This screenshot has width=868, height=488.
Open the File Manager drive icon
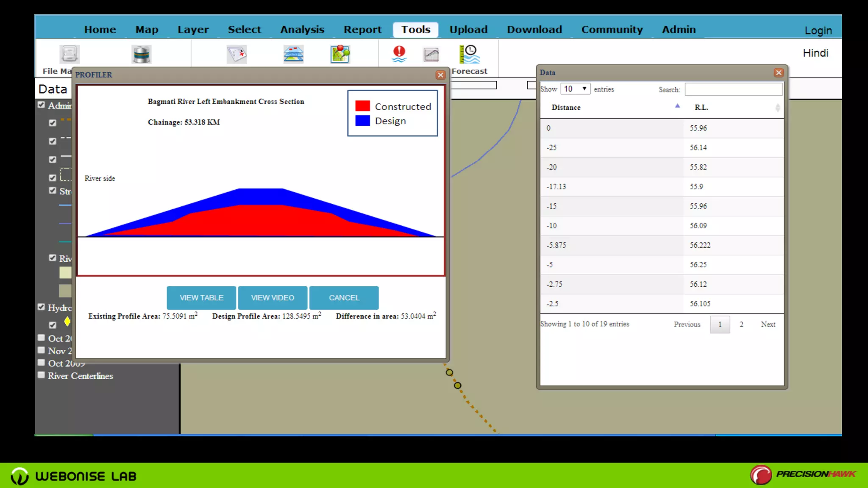[69, 54]
